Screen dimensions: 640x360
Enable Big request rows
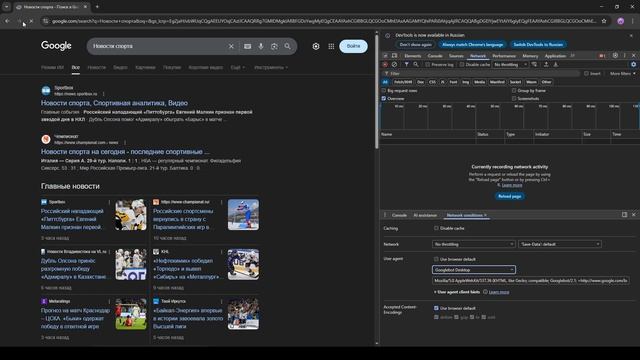pyautogui.click(x=383, y=91)
